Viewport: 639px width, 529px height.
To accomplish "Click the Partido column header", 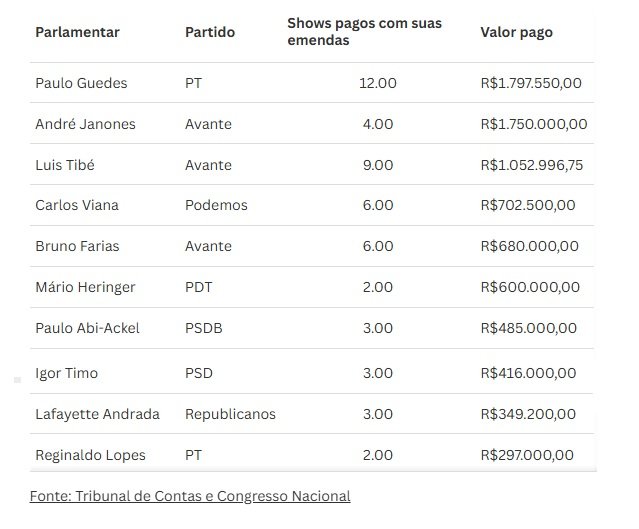I will 210,32.
